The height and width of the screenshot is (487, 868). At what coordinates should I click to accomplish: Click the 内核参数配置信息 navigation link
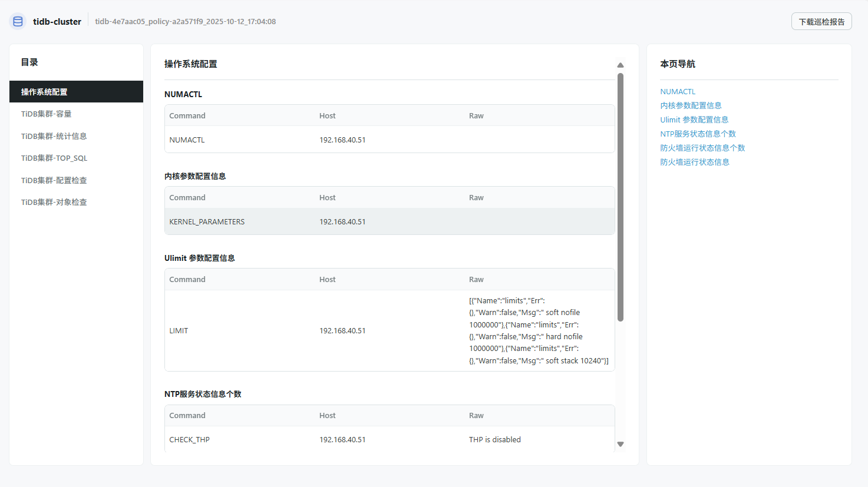[x=691, y=106]
